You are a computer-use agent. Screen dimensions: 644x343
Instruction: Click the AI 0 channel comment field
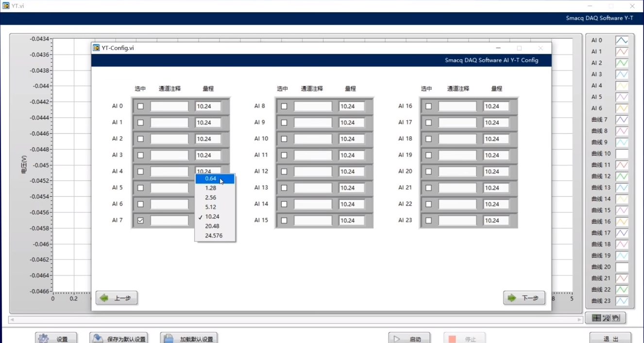(169, 106)
